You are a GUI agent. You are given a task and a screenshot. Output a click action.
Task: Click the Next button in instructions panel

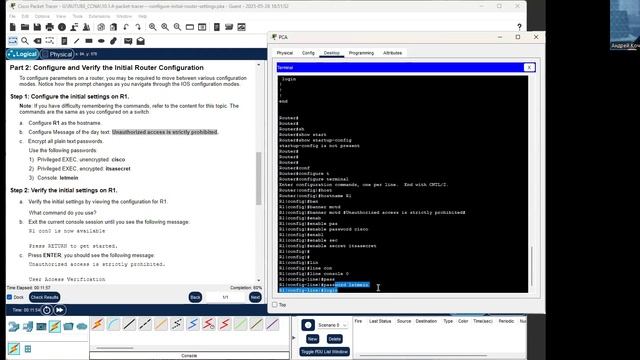pyautogui.click(x=255, y=297)
